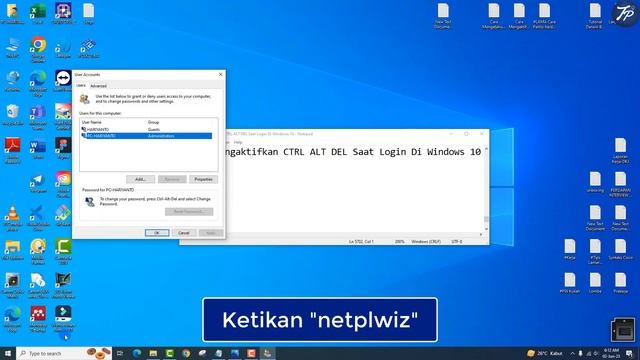Open Chrome from the taskbar
The width and height of the screenshot is (640, 360).
(x=186, y=353)
